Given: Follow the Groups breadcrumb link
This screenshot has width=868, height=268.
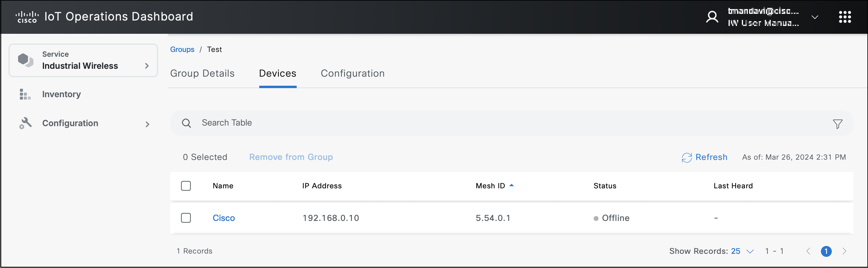Looking at the screenshot, I should click(x=182, y=49).
